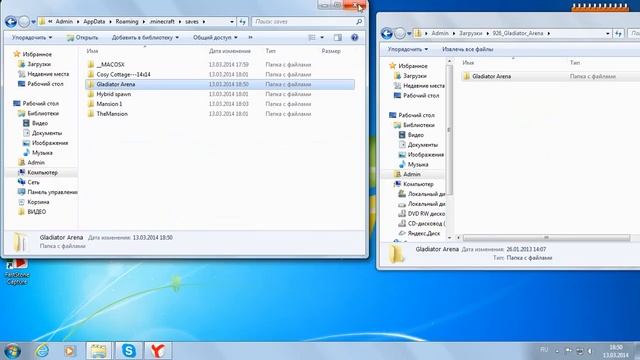This screenshot has width=640, height=360.
Task: Open view options dropdown arrow in saves window
Action: pyautogui.click(x=322, y=38)
